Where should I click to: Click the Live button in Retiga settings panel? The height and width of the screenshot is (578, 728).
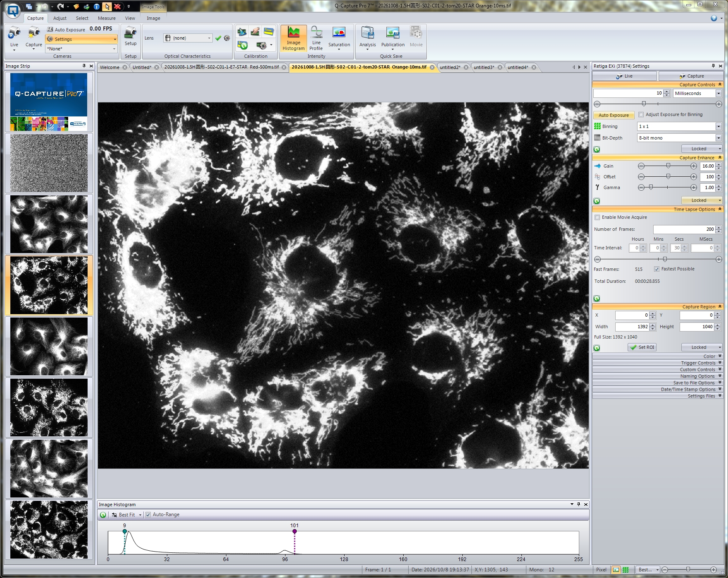(624, 76)
